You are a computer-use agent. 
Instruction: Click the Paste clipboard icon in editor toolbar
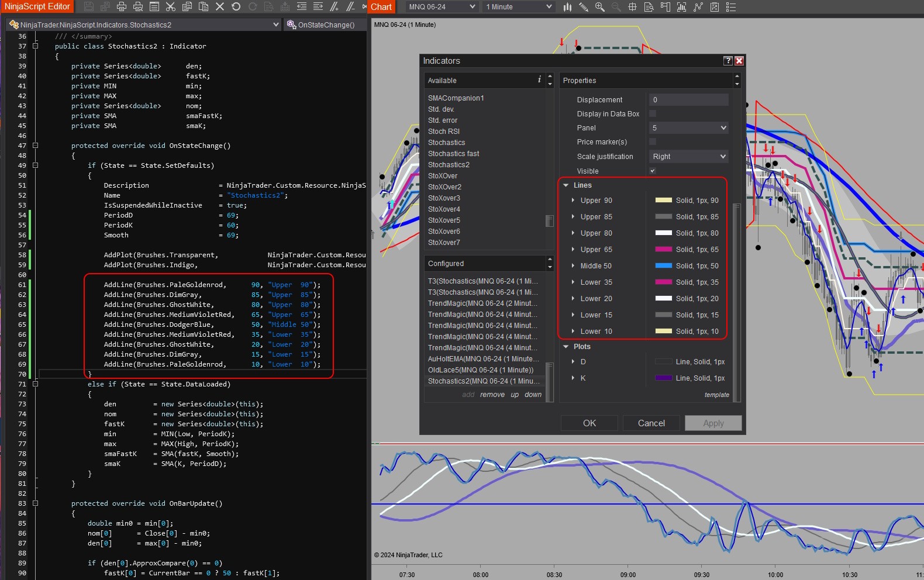coord(204,7)
